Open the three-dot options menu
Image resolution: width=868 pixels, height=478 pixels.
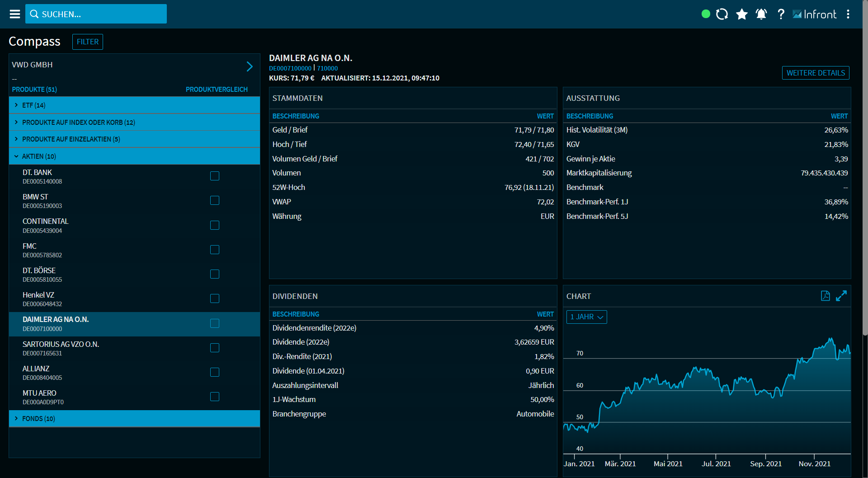[848, 14]
